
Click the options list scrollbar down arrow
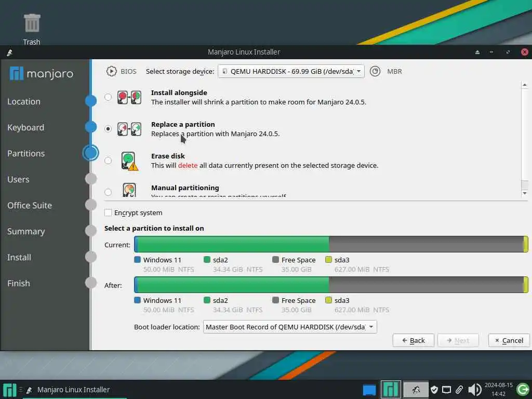(x=525, y=193)
